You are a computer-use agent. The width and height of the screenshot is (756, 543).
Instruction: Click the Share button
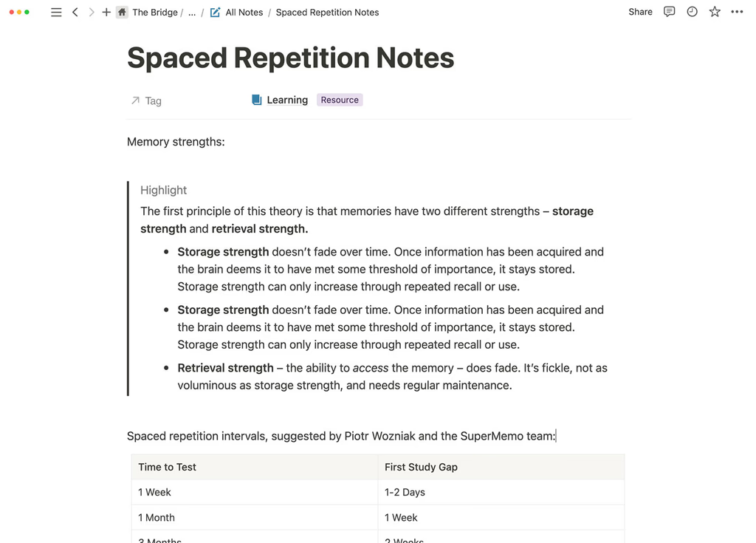pyautogui.click(x=640, y=12)
